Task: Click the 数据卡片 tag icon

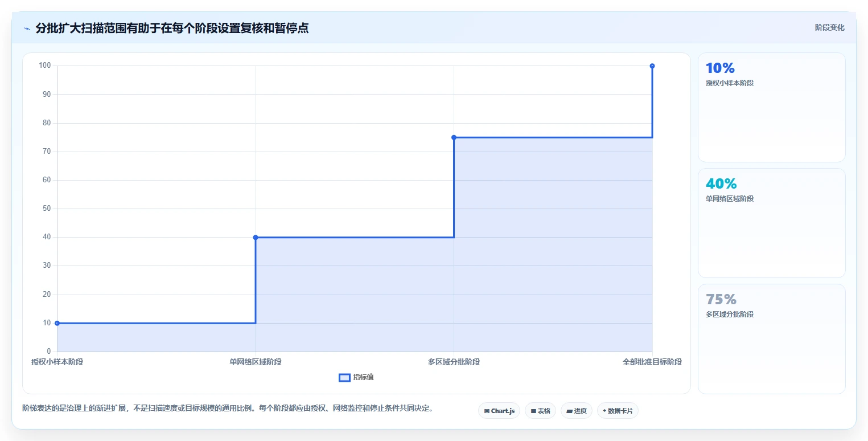Action: 604,411
